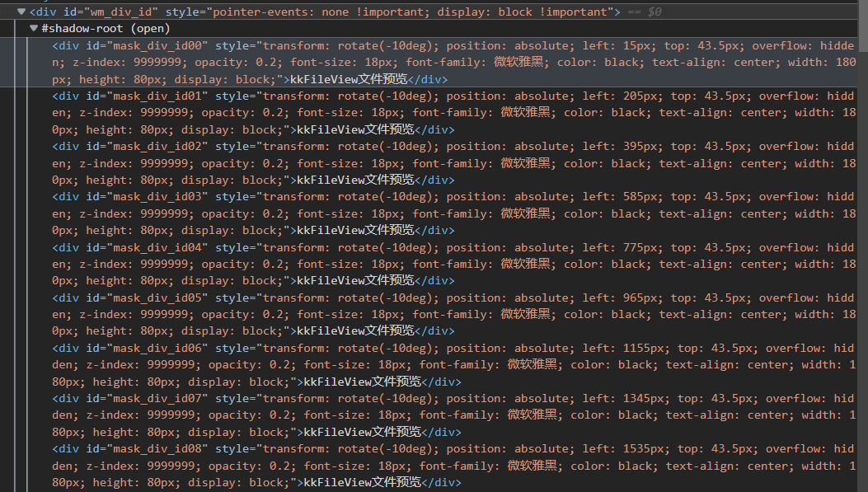The image size is (868, 492).
Task: Collapse the wm_div_id div node
Action: point(21,12)
